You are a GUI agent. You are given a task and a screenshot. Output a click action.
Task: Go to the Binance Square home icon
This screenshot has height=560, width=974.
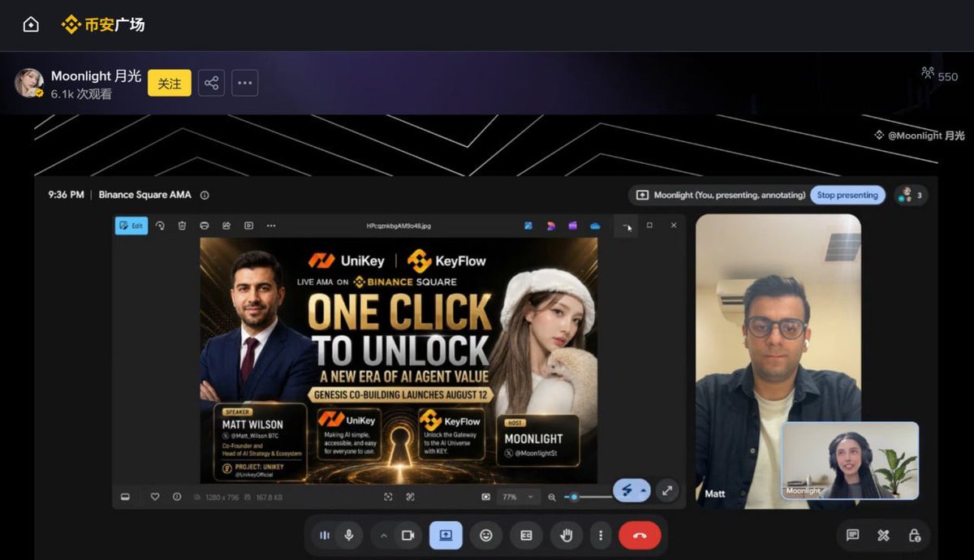point(31,25)
